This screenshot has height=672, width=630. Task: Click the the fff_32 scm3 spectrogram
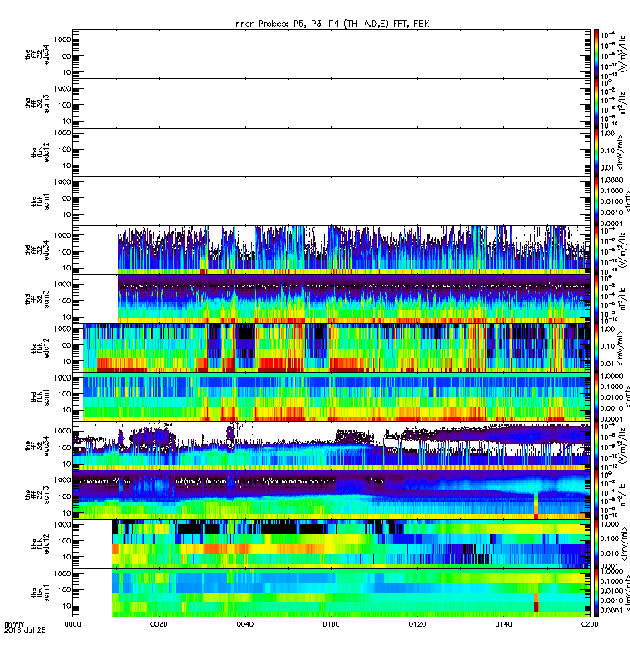tap(331, 495)
